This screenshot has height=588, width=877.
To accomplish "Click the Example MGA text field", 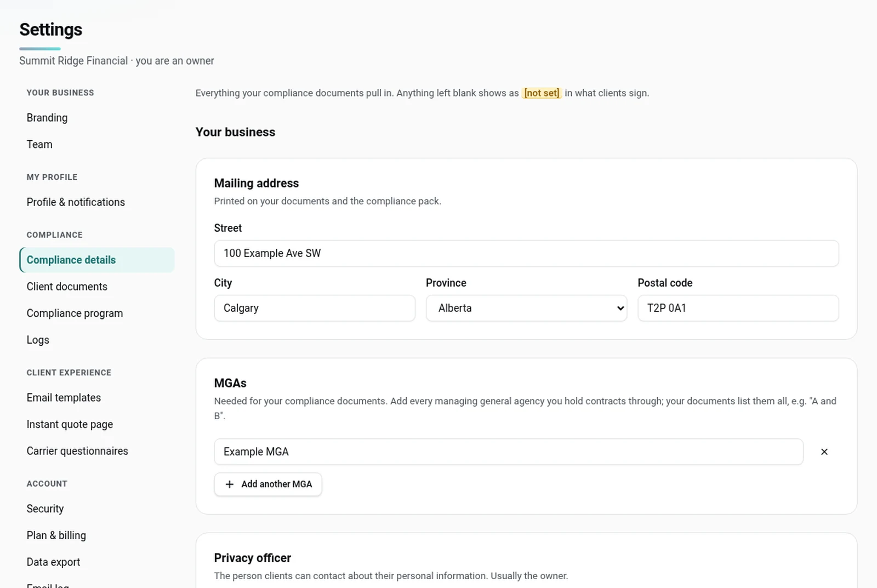I will [x=509, y=452].
